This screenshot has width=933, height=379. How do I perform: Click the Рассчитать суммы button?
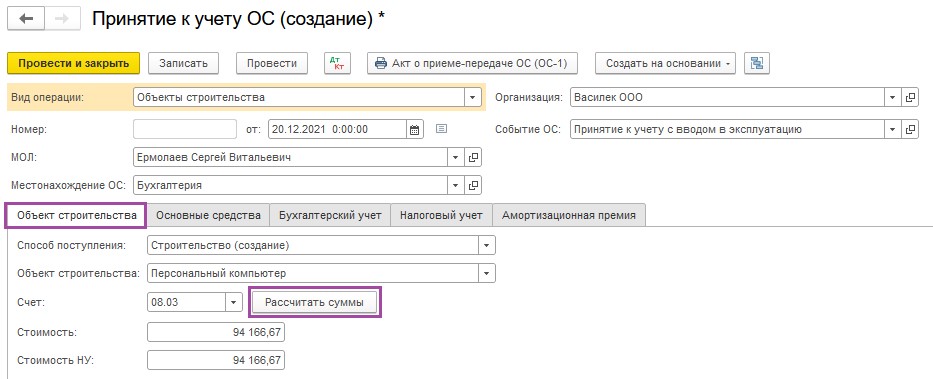click(x=314, y=302)
